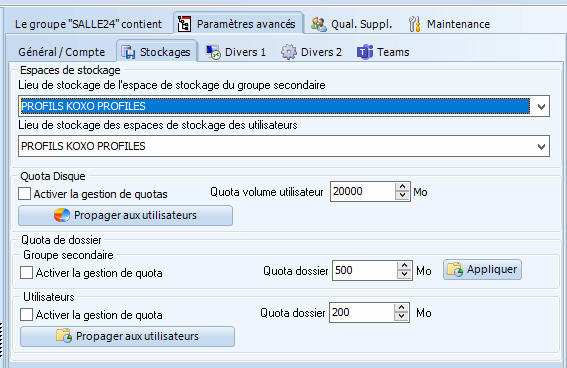Decrease Quota volume utilisateur with down arrow
567x368 pixels.
point(402,196)
